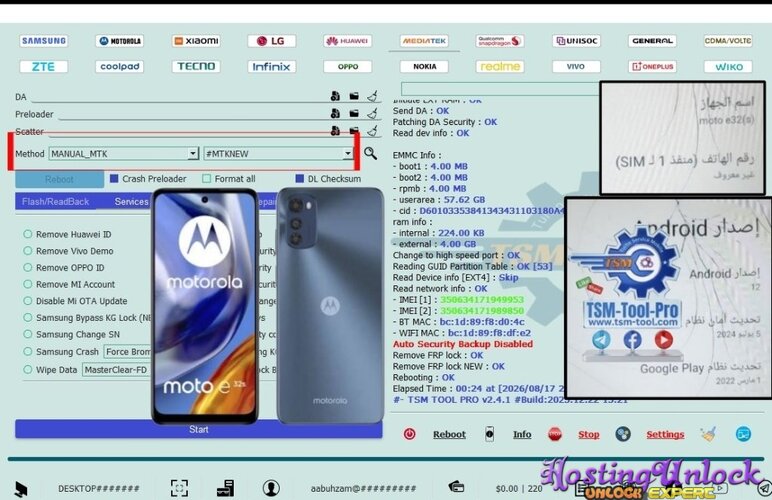Select the OnePlus brand button

tap(652, 66)
